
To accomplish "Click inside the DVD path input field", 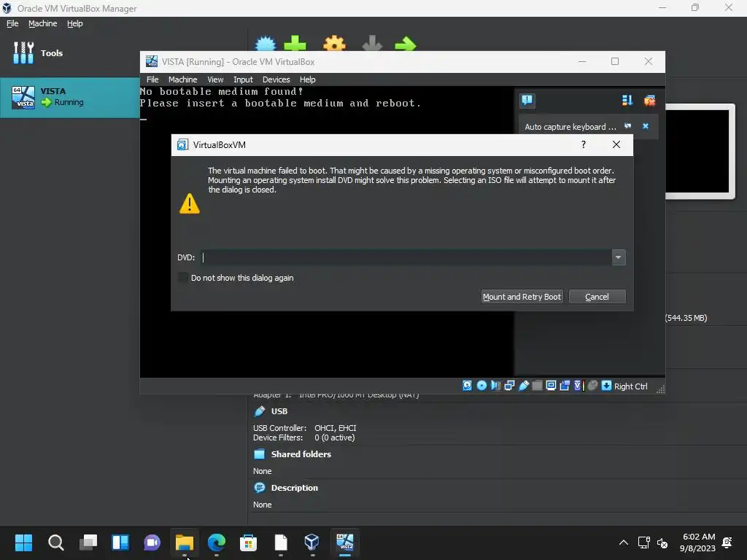I will coord(406,257).
